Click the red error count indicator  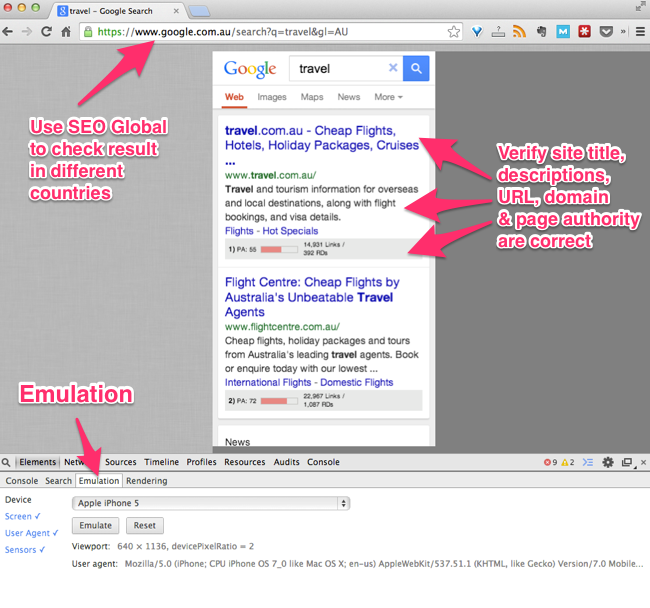(x=551, y=462)
